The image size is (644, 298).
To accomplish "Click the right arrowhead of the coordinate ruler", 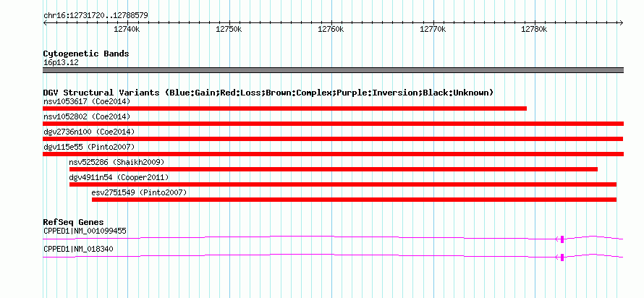I will pyautogui.click(x=622, y=22).
